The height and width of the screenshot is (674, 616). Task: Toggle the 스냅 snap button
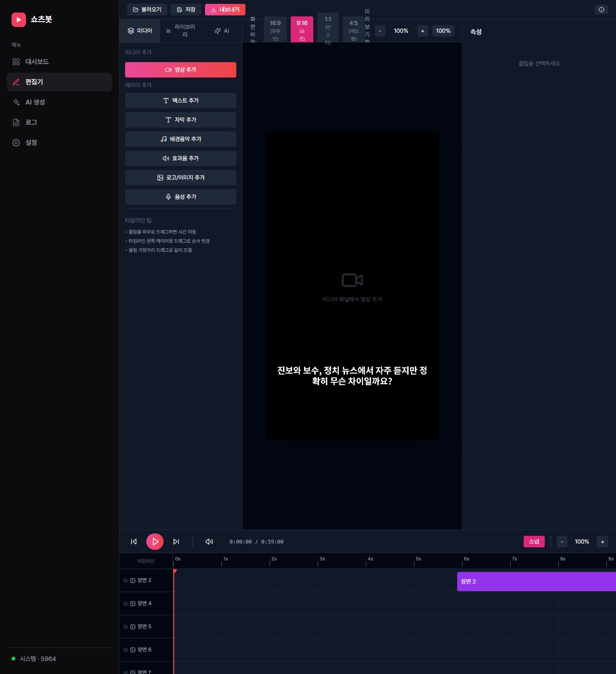(x=534, y=542)
